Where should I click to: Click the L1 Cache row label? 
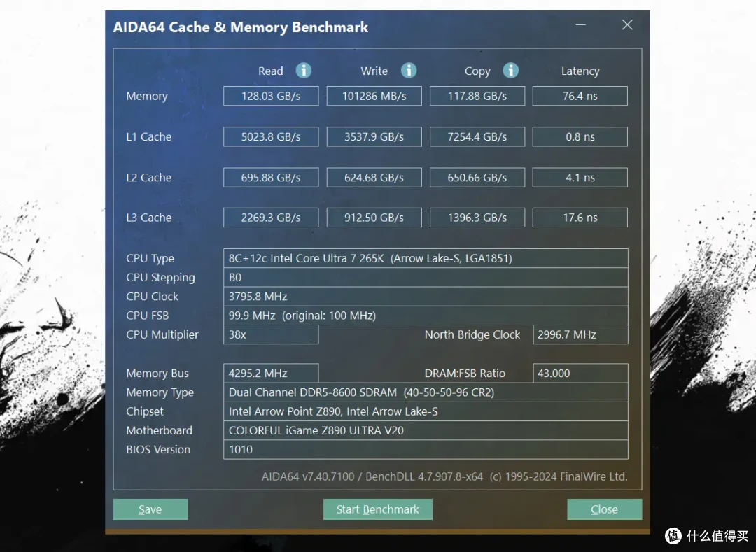149,137
